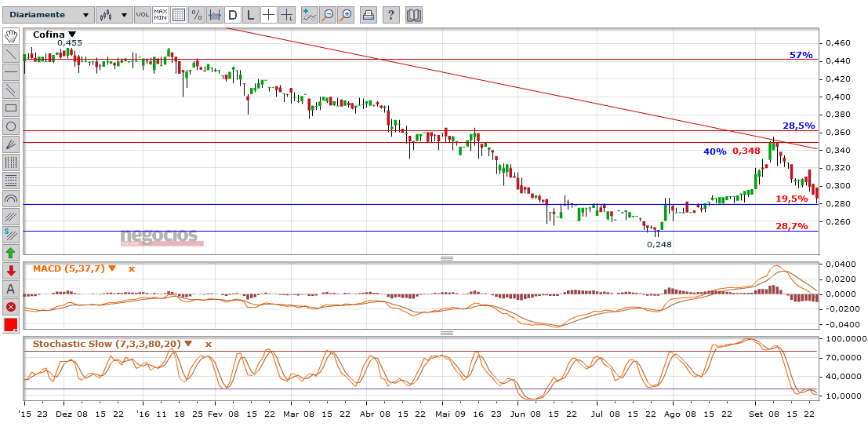Toggle the chart grid display
This screenshot has width=868, height=427.
tap(179, 14)
